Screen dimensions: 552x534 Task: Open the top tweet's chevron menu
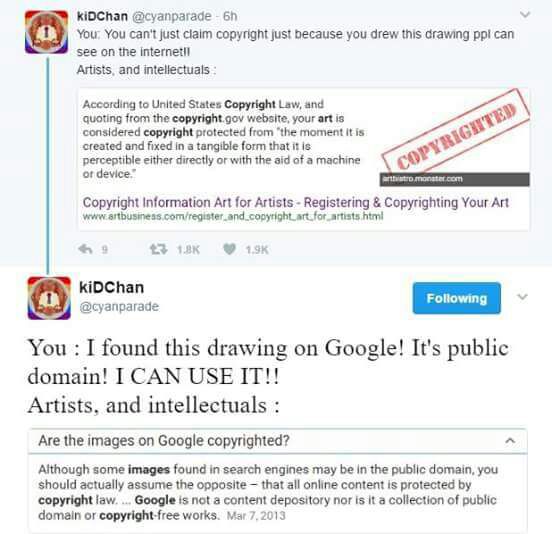click(x=525, y=15)
